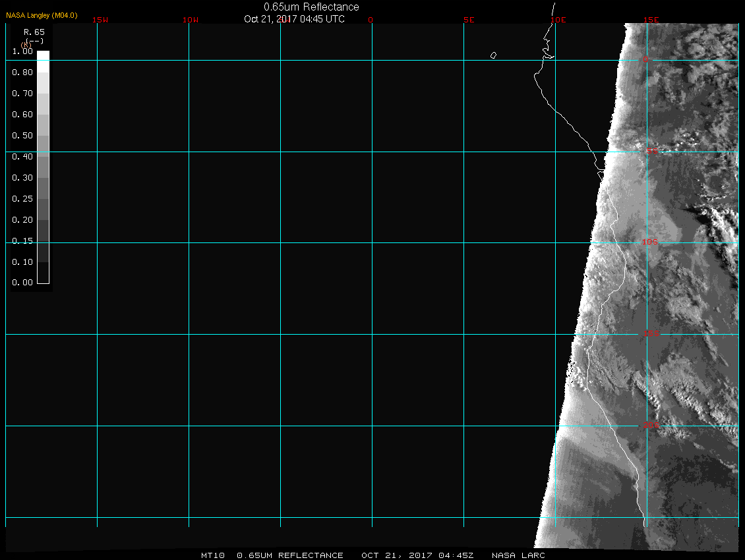The width and height of the screenshot is (745, 560).
Task: Click the 0.65um Reflectance title text
Action: (x=311, y=7)
